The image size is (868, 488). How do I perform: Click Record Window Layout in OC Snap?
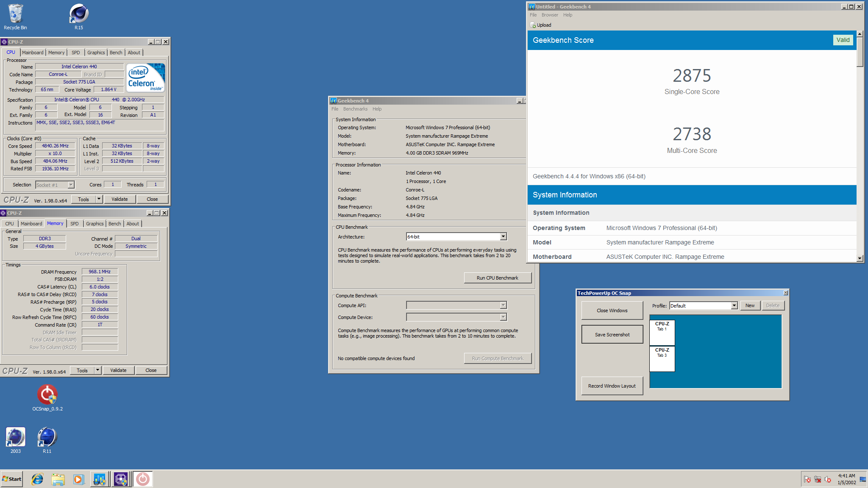click(x=612, y=386)
